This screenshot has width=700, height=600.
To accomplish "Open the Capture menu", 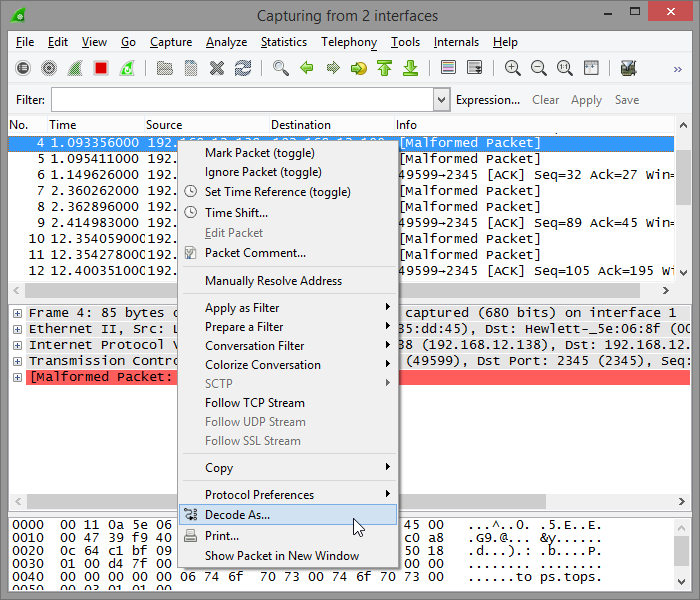I will [171, 42].
